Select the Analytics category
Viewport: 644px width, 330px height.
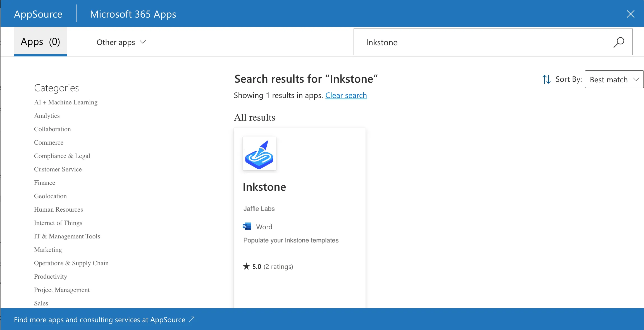[47, 116]
